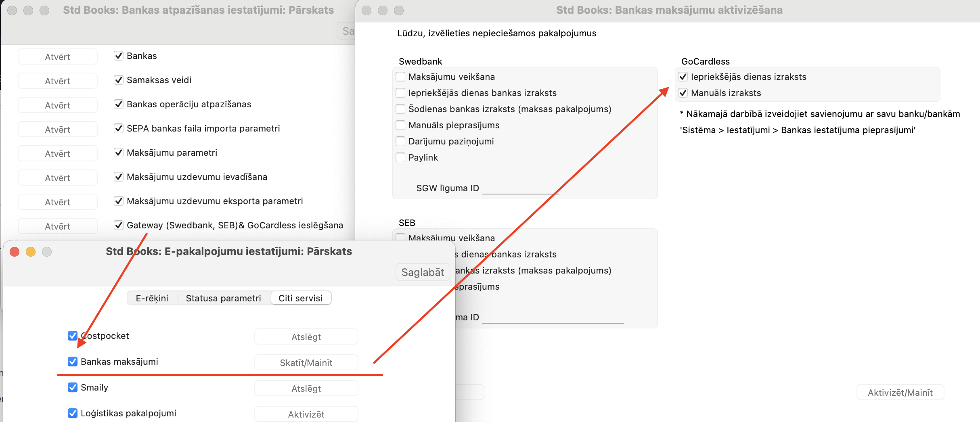Image resolution: width=980 pixels, height=422 pixels.
Task: Click the Aktivizēt/Mainīt button
Action: pyautogui.click(x=900, y=393)
